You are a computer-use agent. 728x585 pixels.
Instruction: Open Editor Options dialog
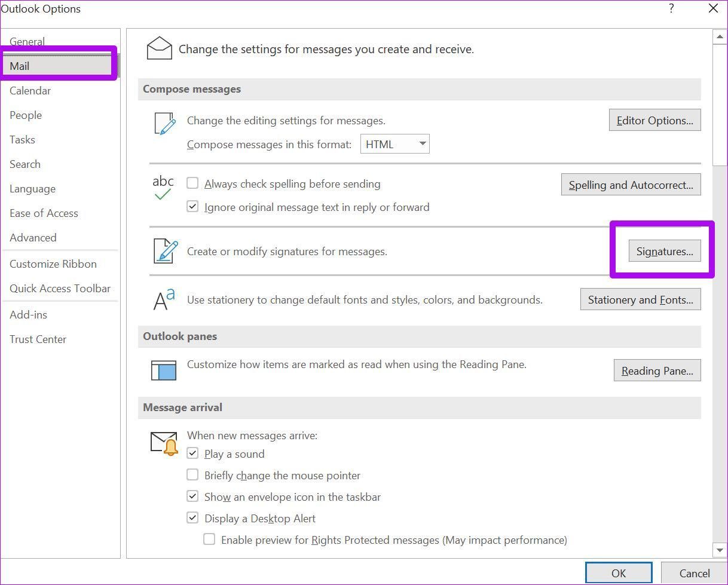coord(654,120)
